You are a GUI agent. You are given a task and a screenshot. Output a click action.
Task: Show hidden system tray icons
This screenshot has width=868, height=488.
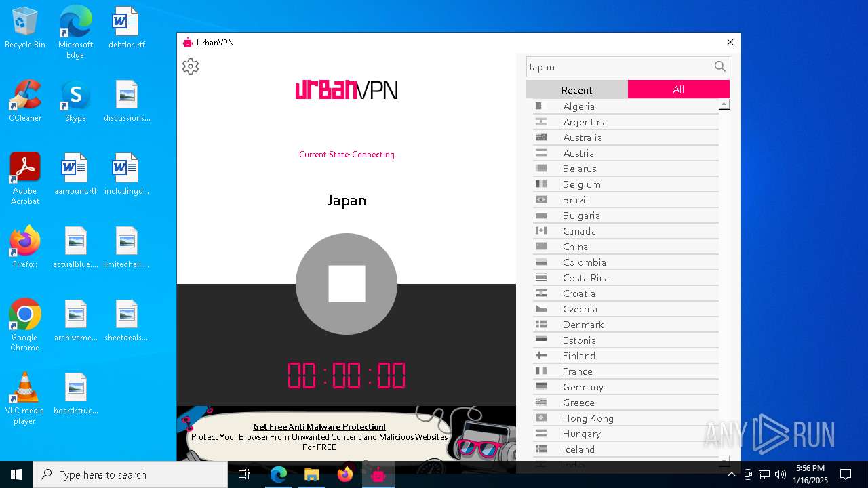731,474
